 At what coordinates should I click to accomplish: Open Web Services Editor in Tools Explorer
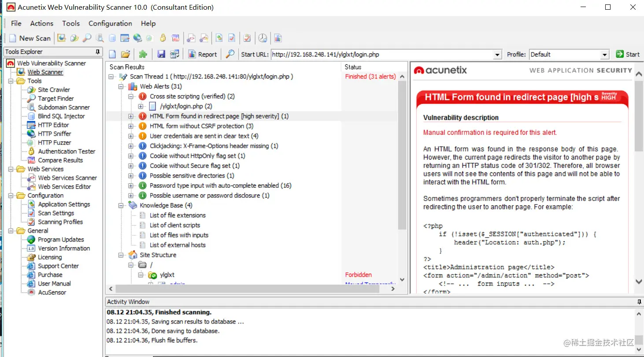tap(64, 186)
